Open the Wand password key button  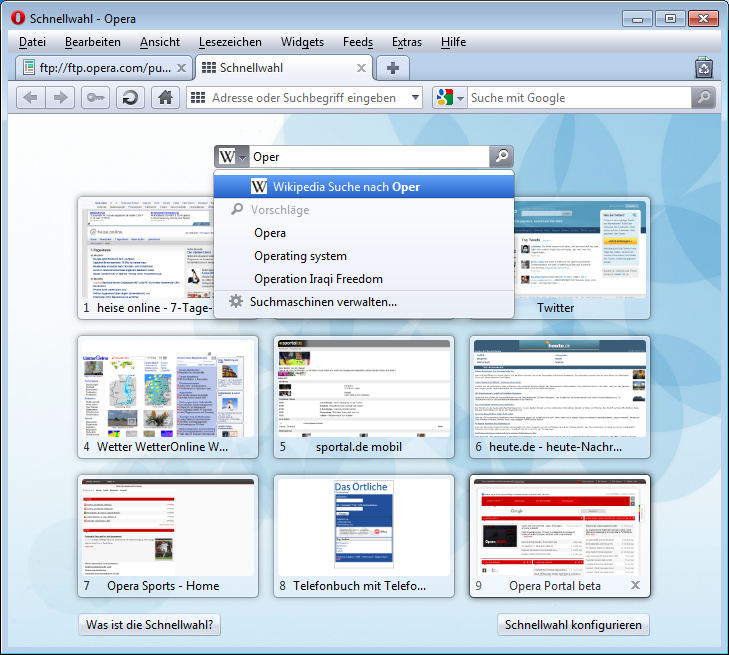[x=95, y=98]
